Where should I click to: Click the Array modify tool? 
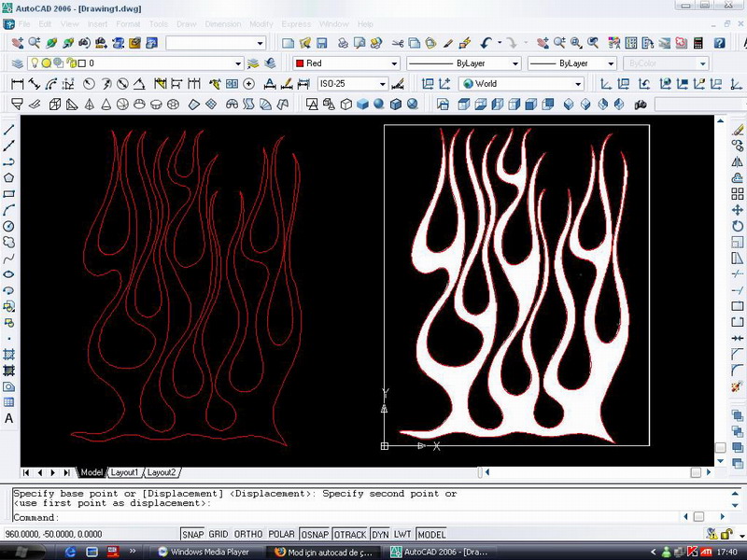pyautogui.click(x=738, y=194)
